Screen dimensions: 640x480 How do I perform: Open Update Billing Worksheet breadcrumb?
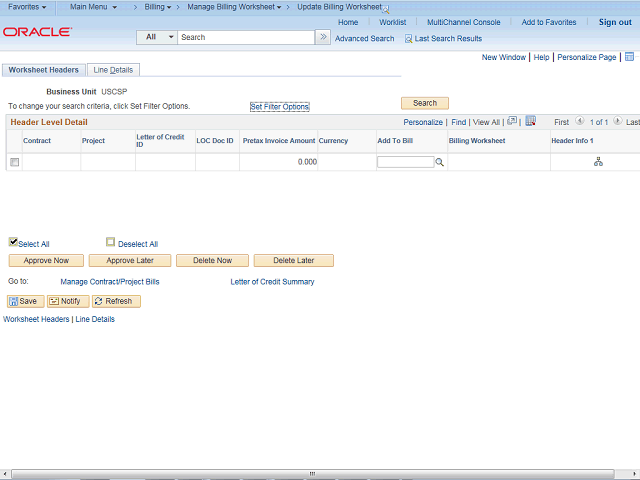pos(339,7)
